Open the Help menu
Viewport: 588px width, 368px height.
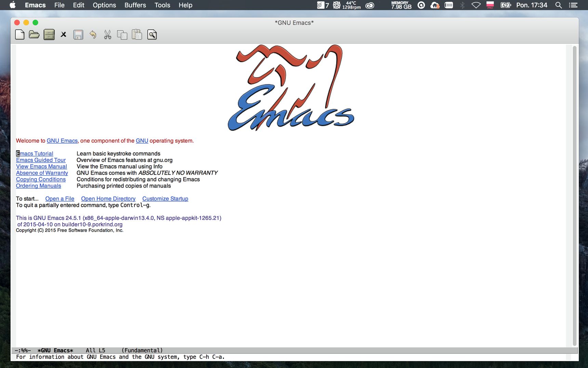click(185, 5)
